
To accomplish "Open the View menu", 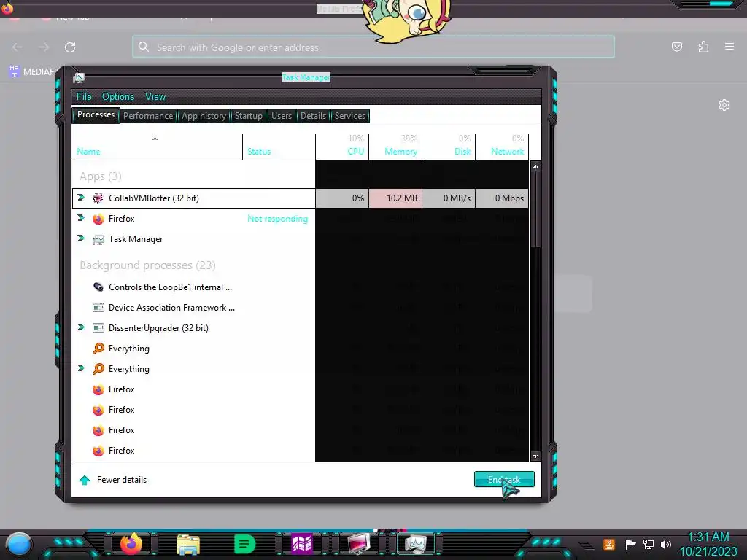I will tap(155, 97).
